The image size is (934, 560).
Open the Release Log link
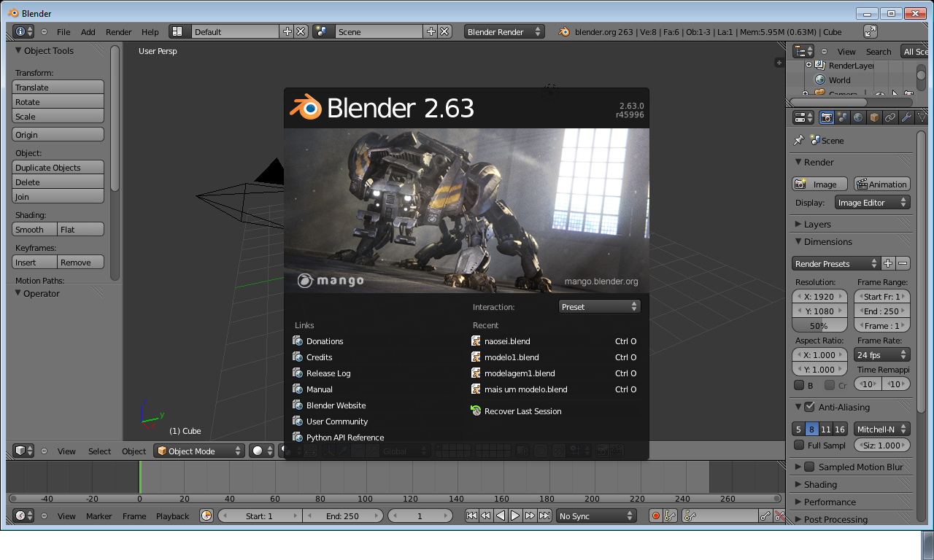(x=327, y=373)
